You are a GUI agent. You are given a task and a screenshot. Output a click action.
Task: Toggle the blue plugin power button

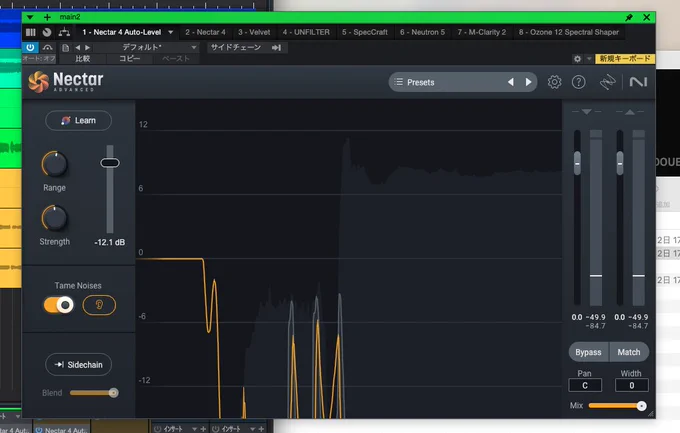tap(30, 47)
